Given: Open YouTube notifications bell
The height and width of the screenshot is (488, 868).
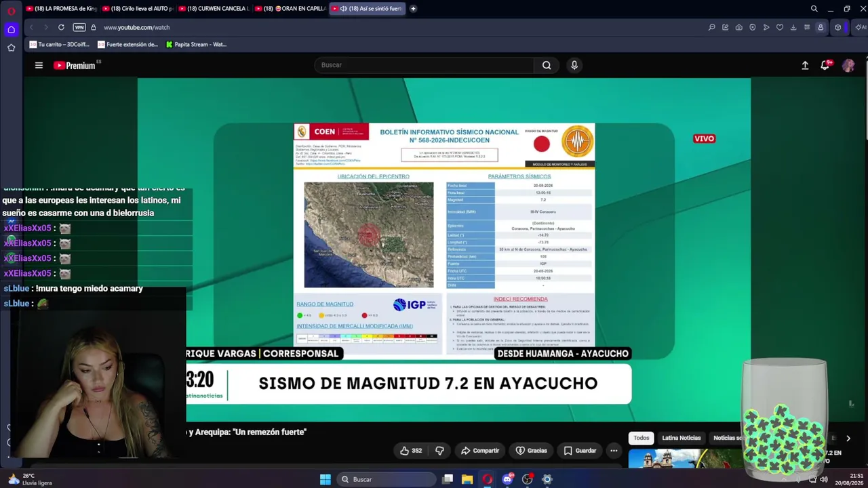Looking at the screenshot, I should pos(825,65).
